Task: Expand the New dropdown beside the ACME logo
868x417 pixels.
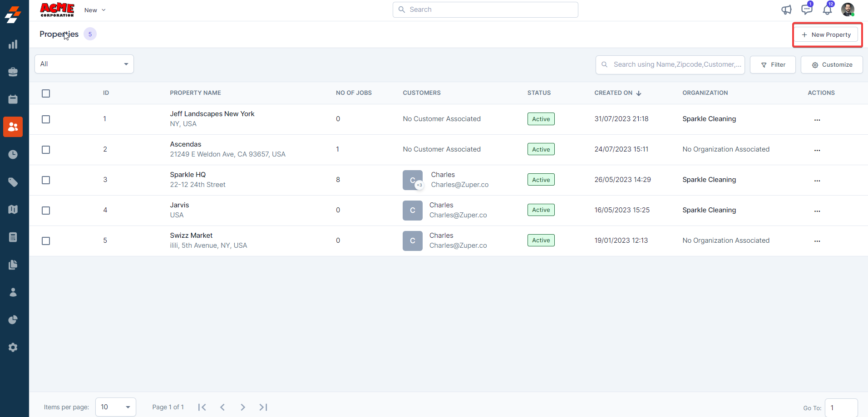Action: (95, 10)
